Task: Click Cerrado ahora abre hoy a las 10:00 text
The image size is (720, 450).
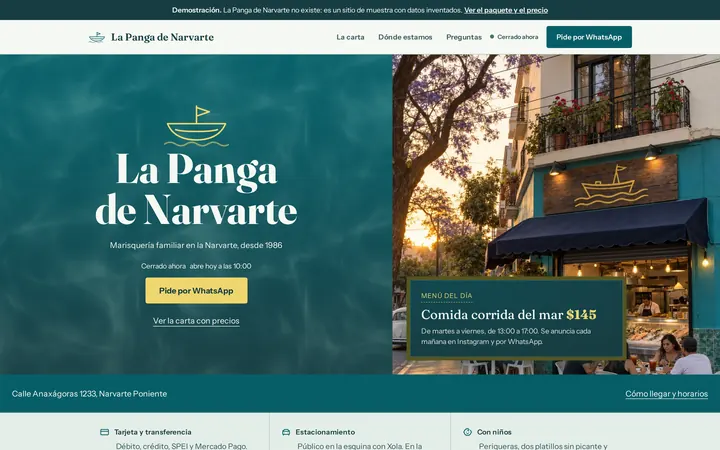Action: 196,266
